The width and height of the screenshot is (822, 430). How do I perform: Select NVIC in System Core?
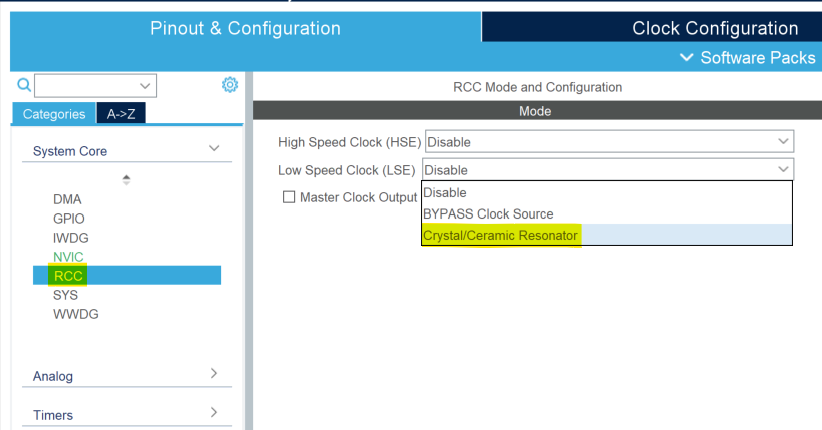68,257
